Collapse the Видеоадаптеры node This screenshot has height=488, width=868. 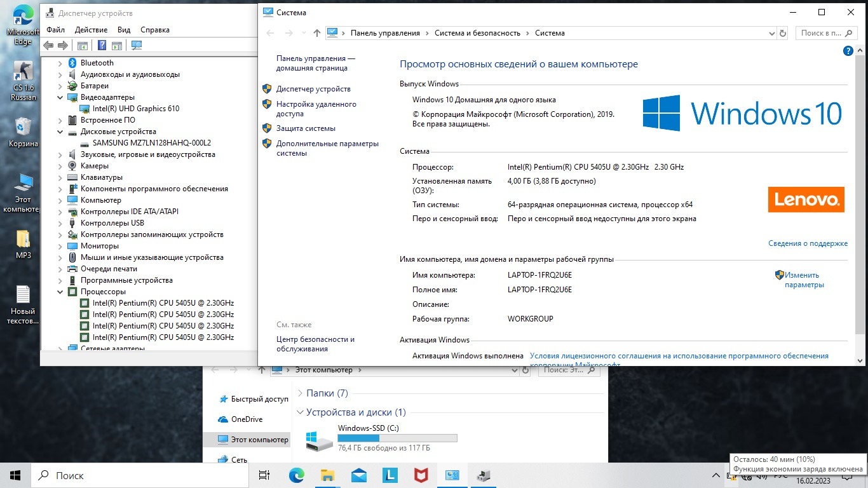pyautogui.click(x=60, y=97)
